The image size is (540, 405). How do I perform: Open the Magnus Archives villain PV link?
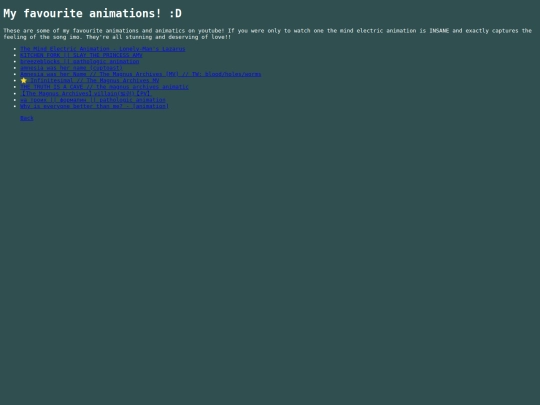[x=85, y=93]
